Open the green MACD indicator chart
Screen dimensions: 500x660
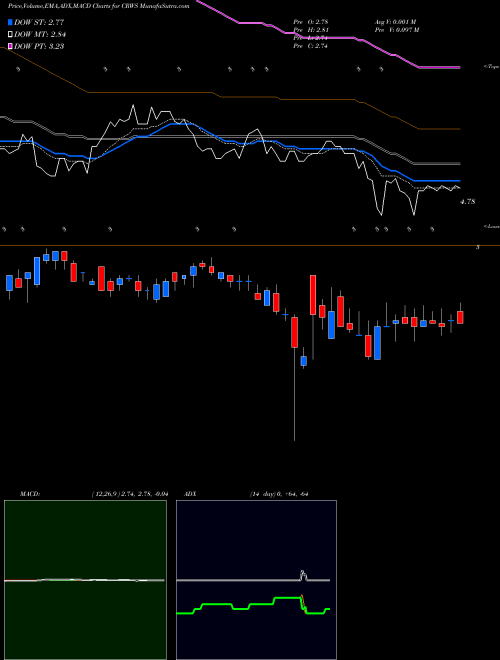tap(85, 580)
